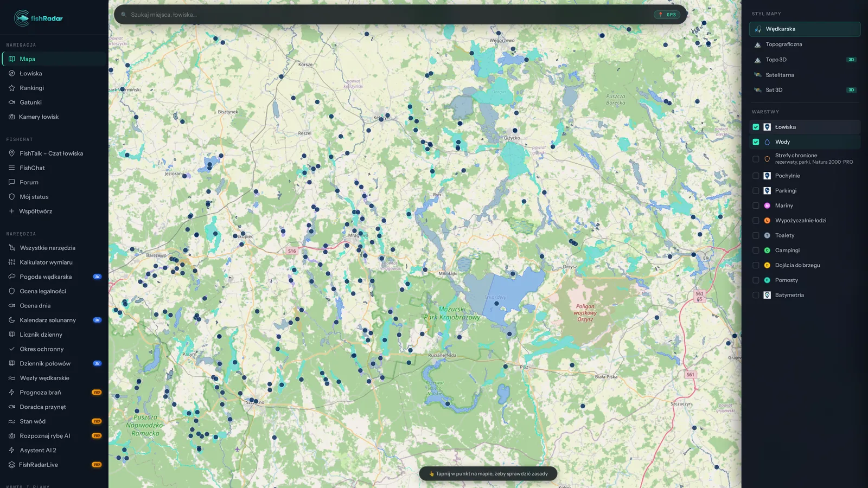Open Kamery łowisk section

[x=53, y=117]
